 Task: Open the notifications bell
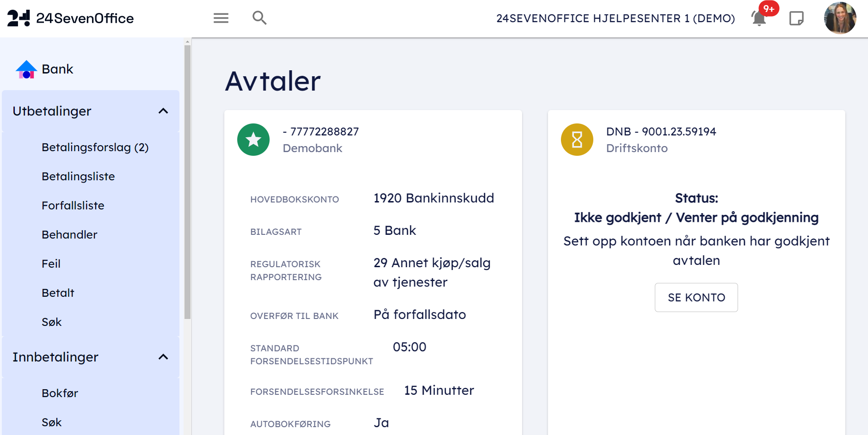pyautogui.click(x=759, y=18)
